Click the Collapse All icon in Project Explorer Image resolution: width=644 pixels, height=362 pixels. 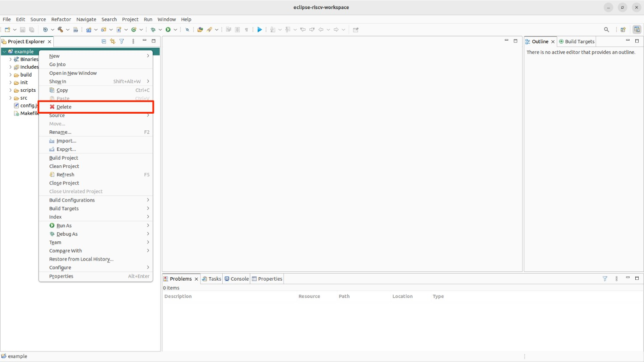pos(104,41)
